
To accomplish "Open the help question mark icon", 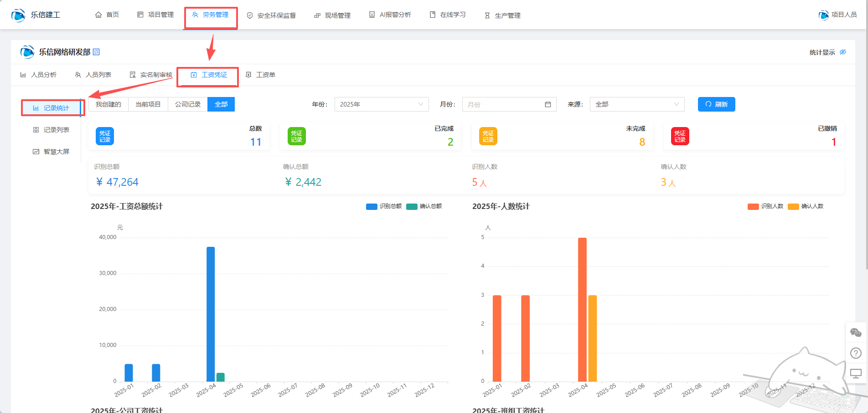I will [x=856, y=353].
